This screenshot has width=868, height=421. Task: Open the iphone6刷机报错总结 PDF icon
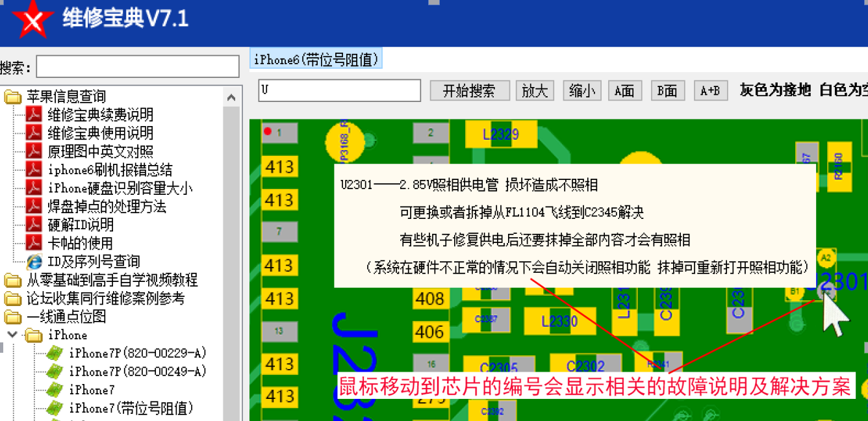click(x=34, y=170)
